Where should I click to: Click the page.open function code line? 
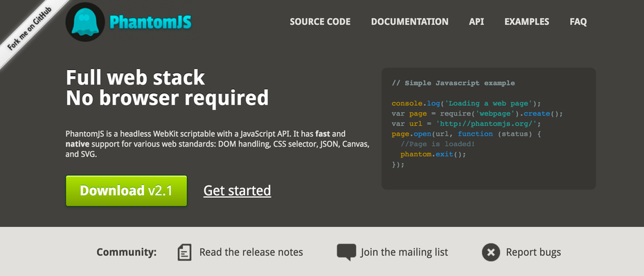[x=466, y=134]
